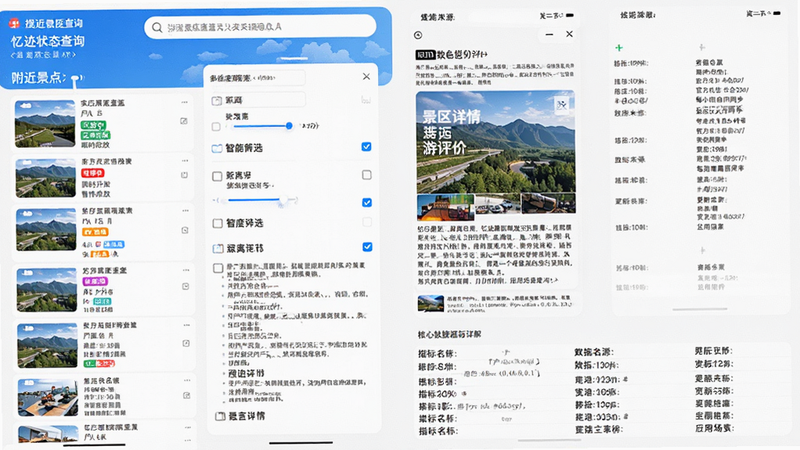Open the large 景区详情 mountain photo
800x450 pixels.
495,142
